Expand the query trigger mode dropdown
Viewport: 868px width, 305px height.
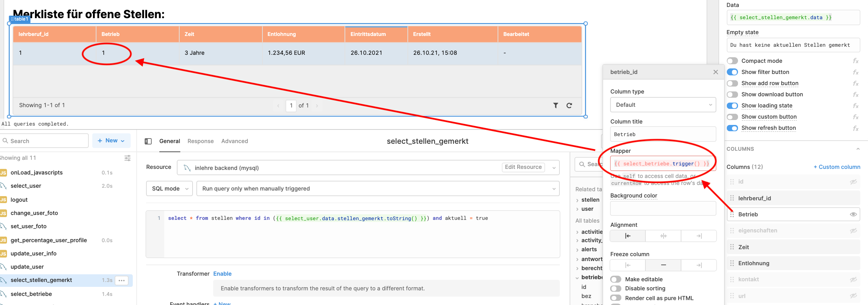[378, 188]
